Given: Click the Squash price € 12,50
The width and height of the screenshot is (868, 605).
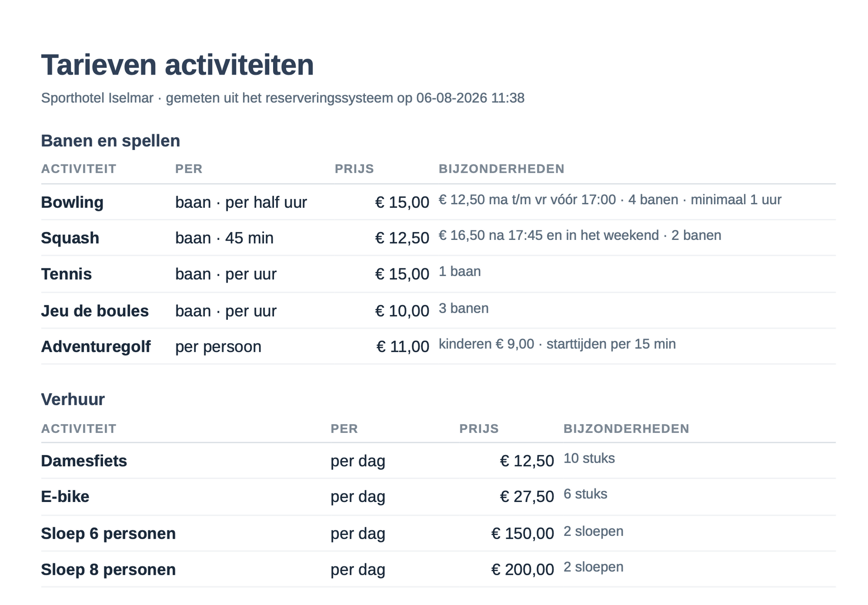Looking at the screenshot, I should point(402,238).
